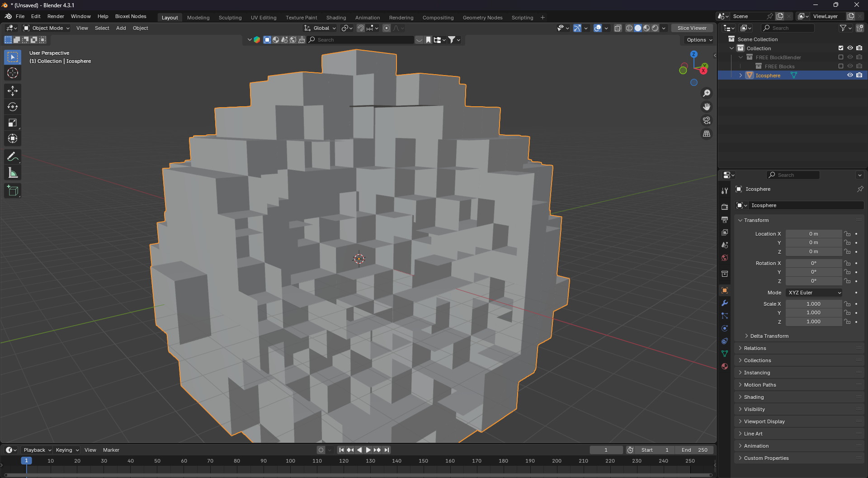Select the Annotate pencil tool
This screenshot has width=868, height=478.
click(13, 157)
